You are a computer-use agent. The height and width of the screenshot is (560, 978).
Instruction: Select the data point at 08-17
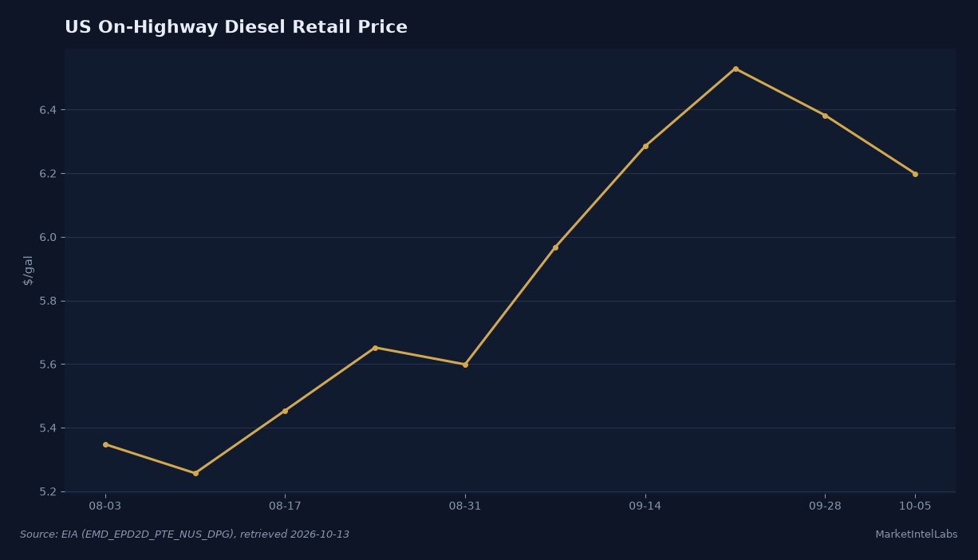[x=285, y=411]
